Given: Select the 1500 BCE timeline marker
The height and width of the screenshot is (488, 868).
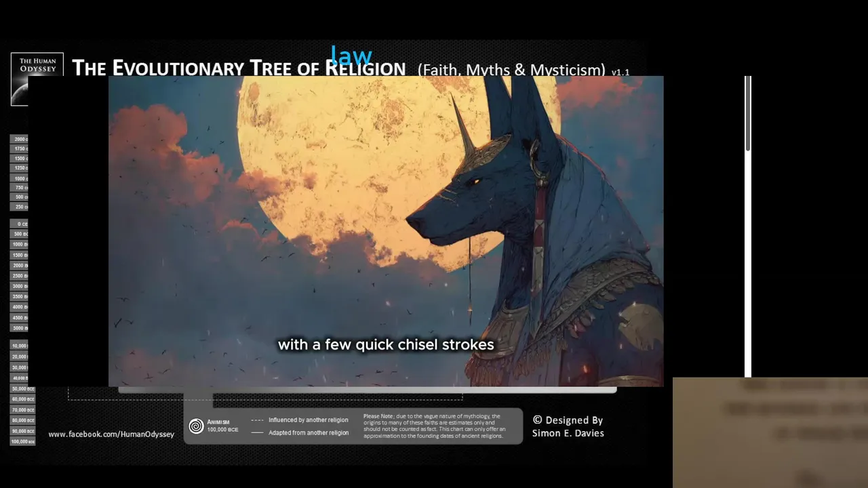Looking at the screenshot, I should click(x=19, y=255).
